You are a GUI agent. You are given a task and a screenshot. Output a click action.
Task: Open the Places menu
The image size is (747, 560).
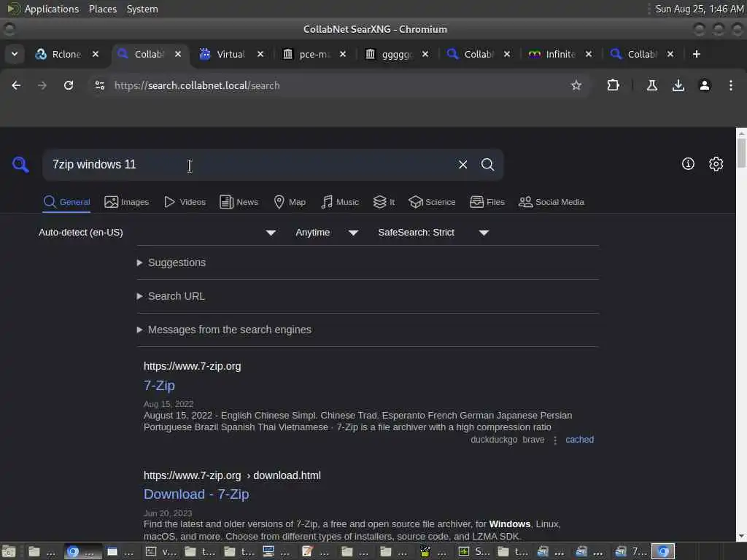pos(103,9)
